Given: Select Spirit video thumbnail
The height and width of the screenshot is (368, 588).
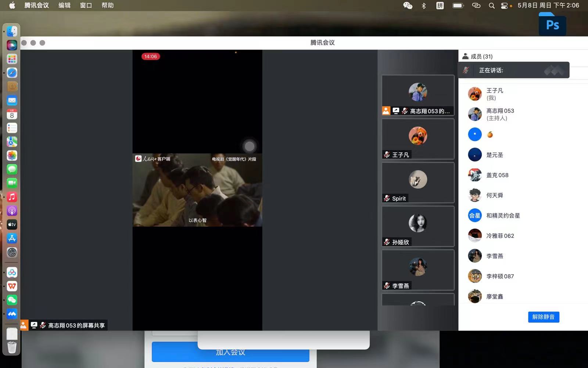Looking at the screenshot, I should coord(418,183).
